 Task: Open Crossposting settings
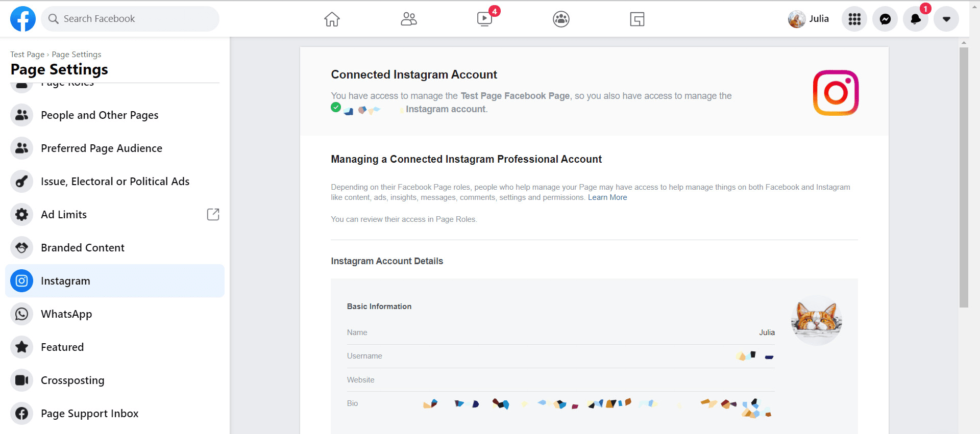(x=115, y=380)
